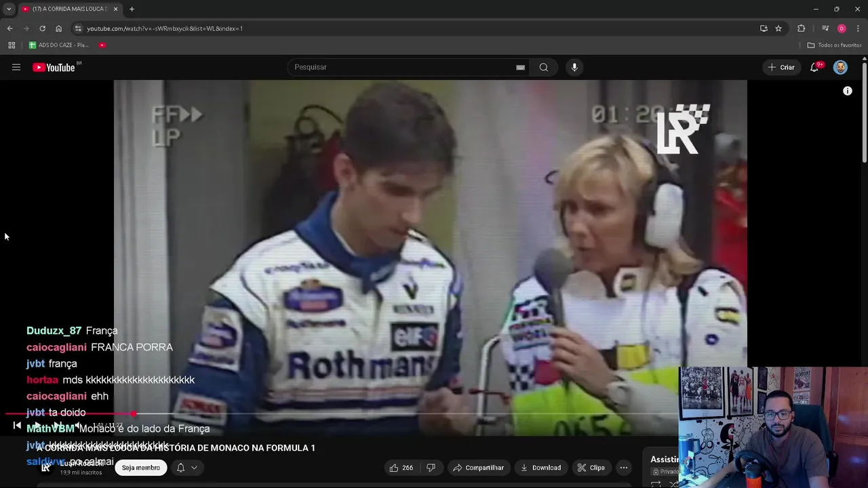Open ADS DO CAZE bookmark

(59, 45)
